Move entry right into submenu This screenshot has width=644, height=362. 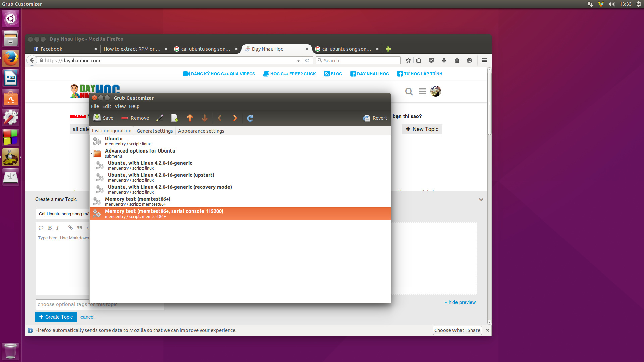235,118
